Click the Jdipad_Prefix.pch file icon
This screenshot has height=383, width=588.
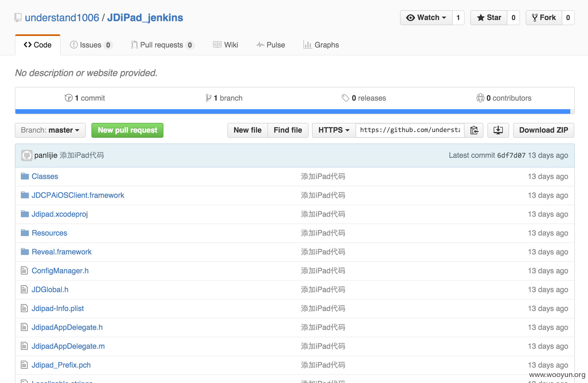tap(24, 365)
